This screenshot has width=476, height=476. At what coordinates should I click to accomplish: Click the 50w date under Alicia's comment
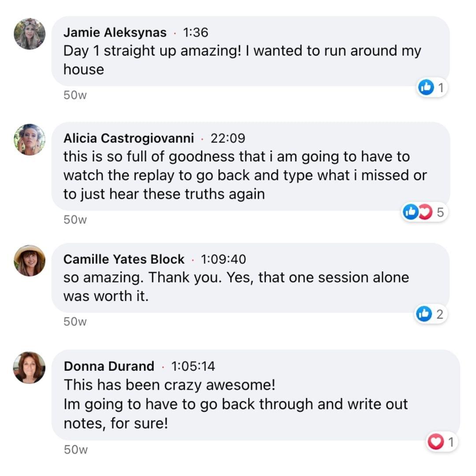tap(75, 219)
